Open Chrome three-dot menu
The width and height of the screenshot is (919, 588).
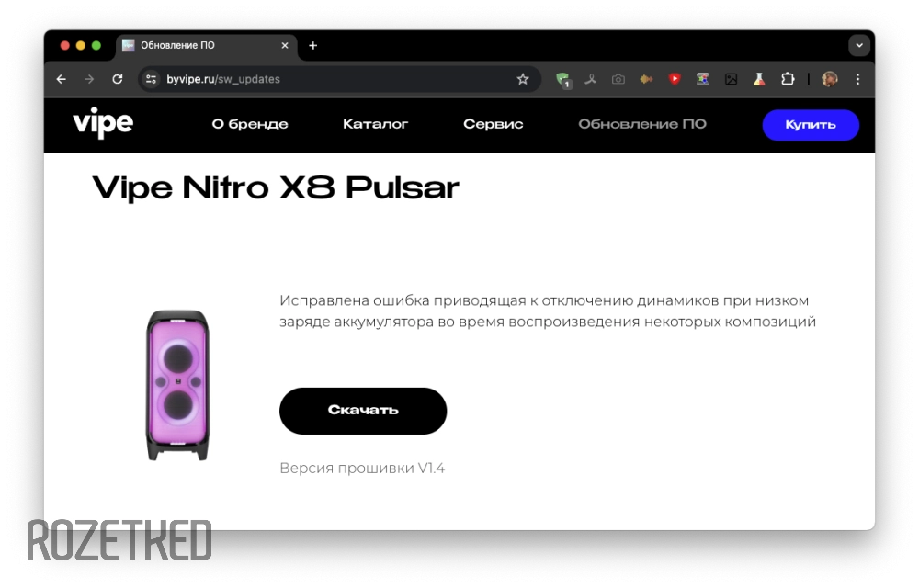tap(857, 79)
